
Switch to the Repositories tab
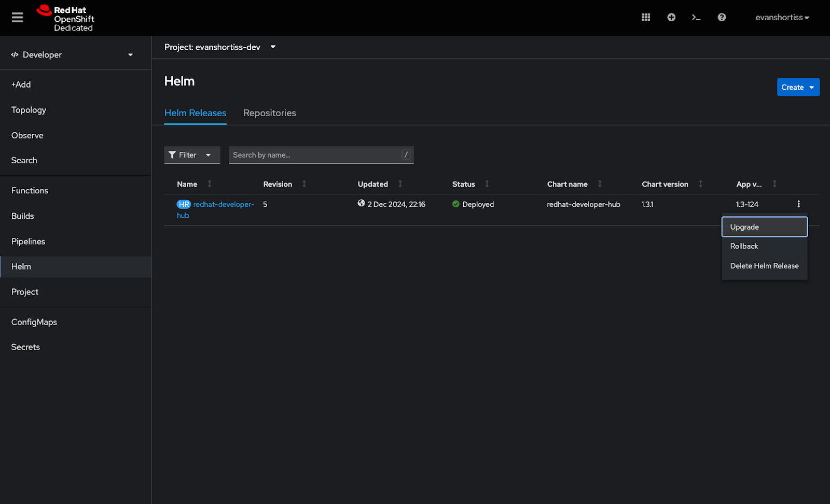270,113
